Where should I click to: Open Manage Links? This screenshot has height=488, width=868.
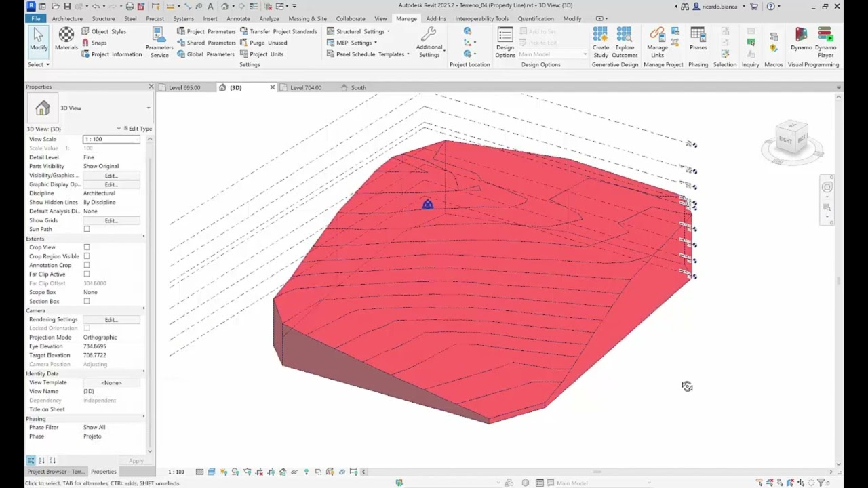point(657,42)
